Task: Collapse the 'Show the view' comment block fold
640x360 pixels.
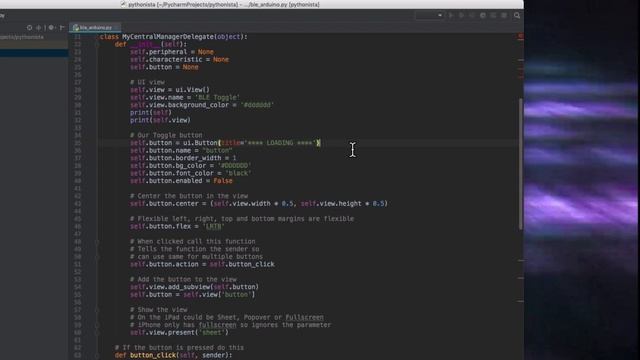Action: click(x=97, y=310)
